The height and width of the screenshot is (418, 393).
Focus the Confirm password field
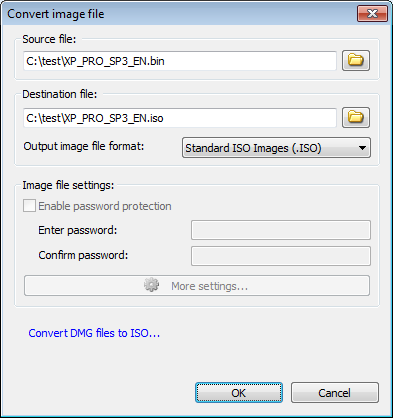281,256
